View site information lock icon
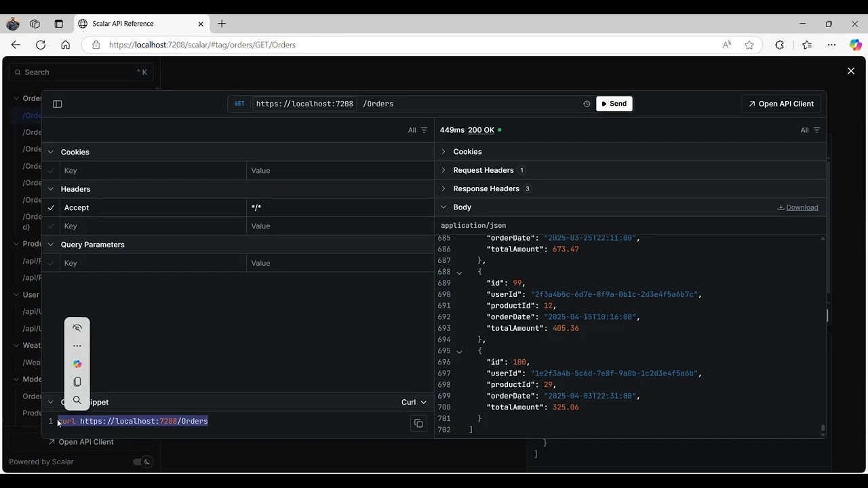 pos(96,45)
